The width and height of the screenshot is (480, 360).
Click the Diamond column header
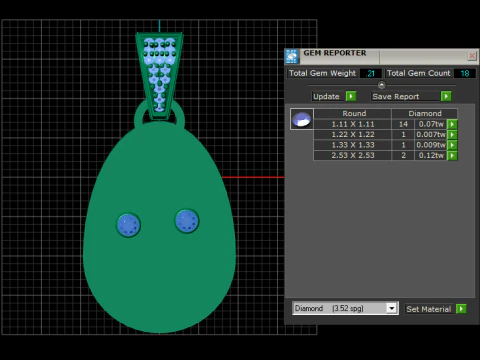point(425,113)
